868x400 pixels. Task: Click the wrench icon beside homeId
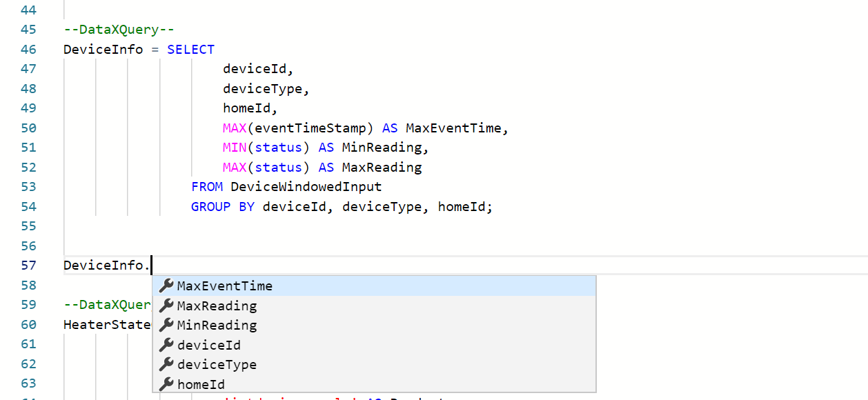pos(166,384)
